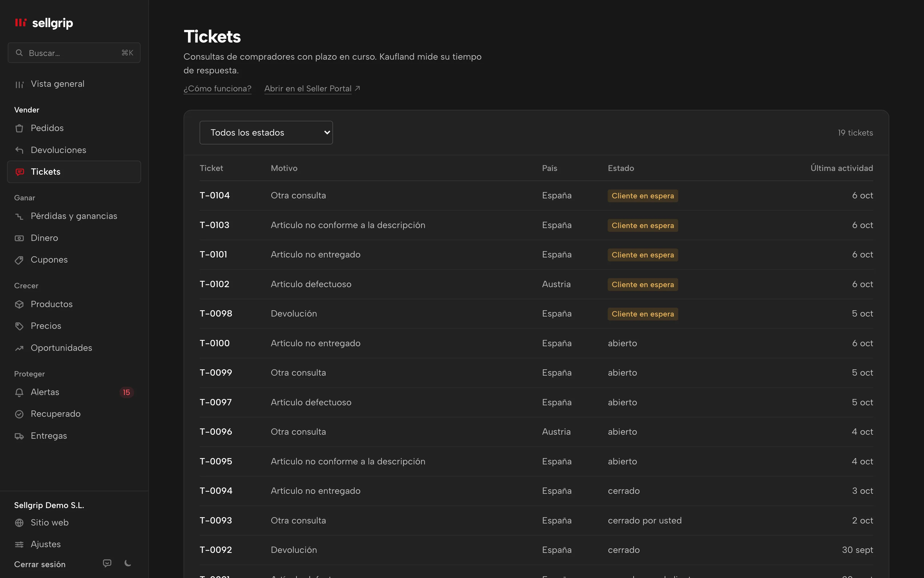The height and width of the screenshot is (578, 924).
Task: Open the ¿Cómo funciona? link
Action: 217,89
